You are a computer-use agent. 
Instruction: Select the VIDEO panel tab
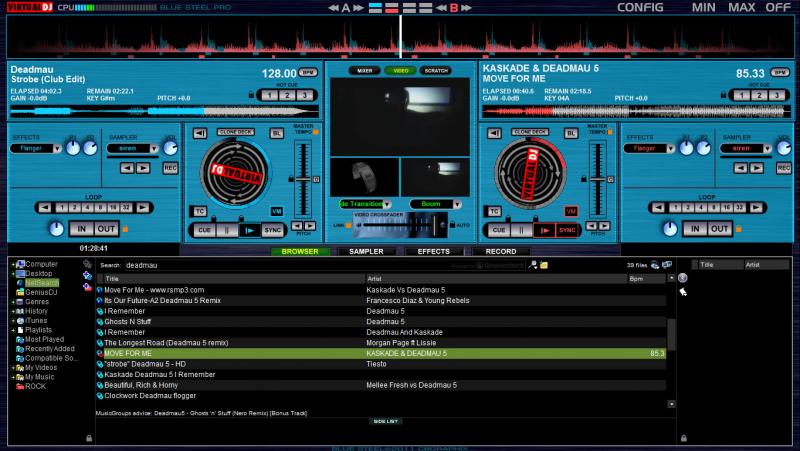pos(401,71)
